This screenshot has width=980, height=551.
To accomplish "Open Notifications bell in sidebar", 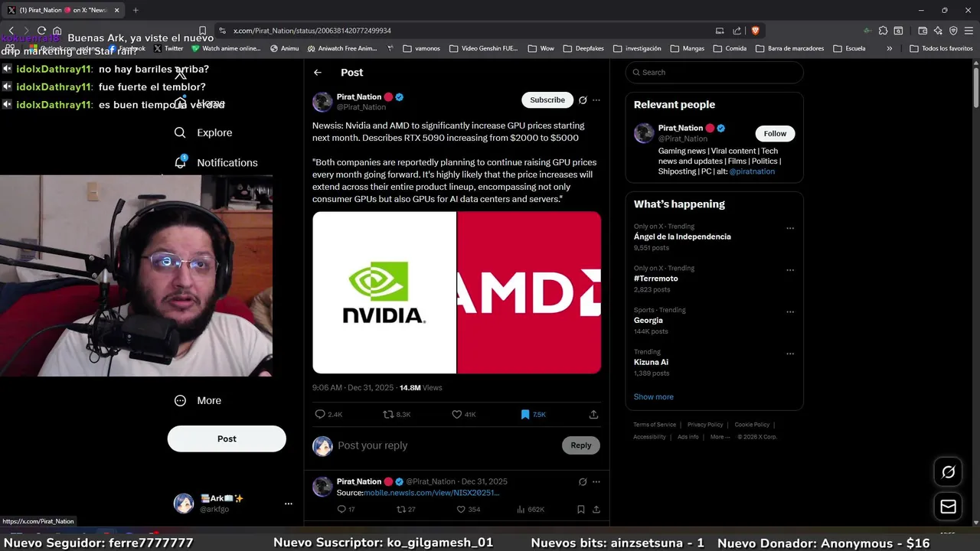I will (x=181, y=162).
